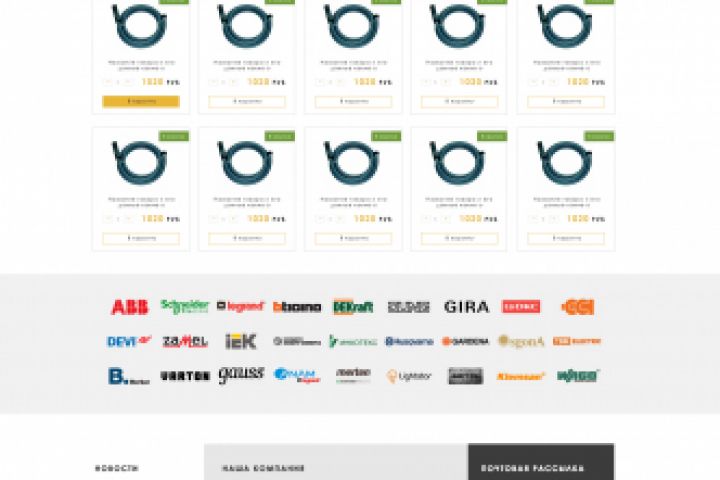Open the bticino brand logo
720x480 pixels.
click(297, 307)
